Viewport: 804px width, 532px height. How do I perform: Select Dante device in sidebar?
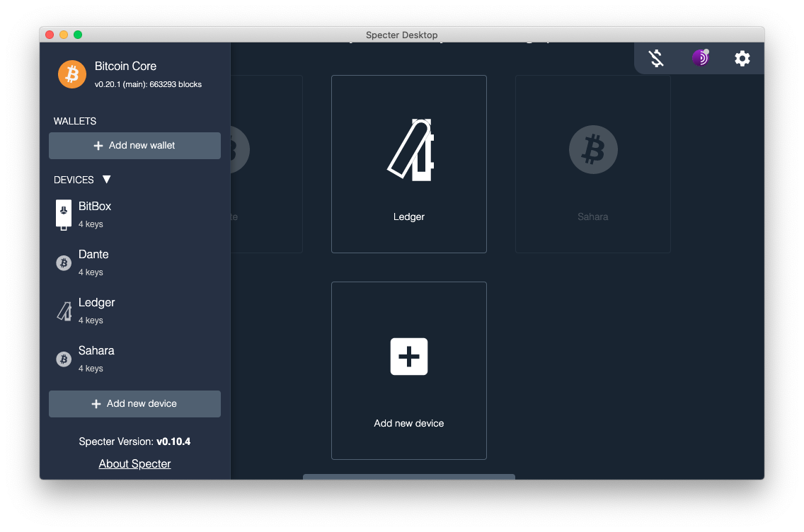(135, 262)
